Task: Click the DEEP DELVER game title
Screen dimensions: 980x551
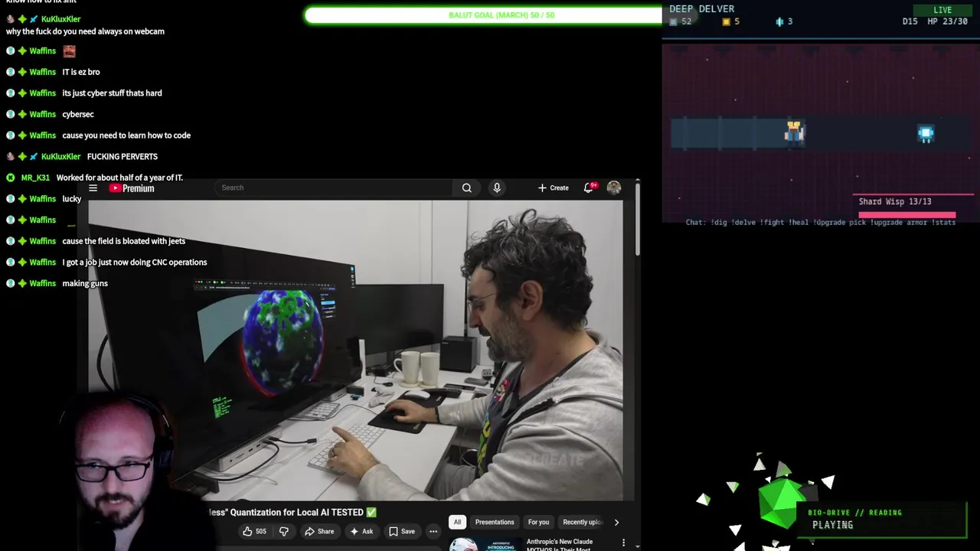Action: pyautogui.click(x=701, y=8)
